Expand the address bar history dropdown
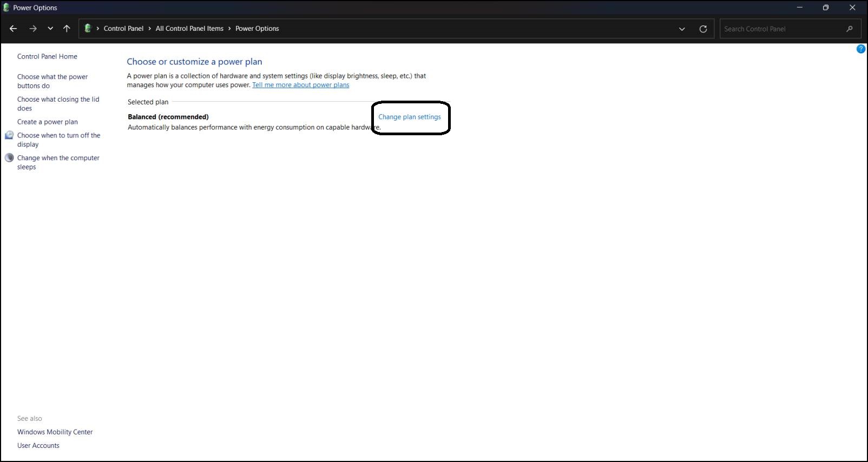Viewport: 868px width, 462px height. (682, 29)
